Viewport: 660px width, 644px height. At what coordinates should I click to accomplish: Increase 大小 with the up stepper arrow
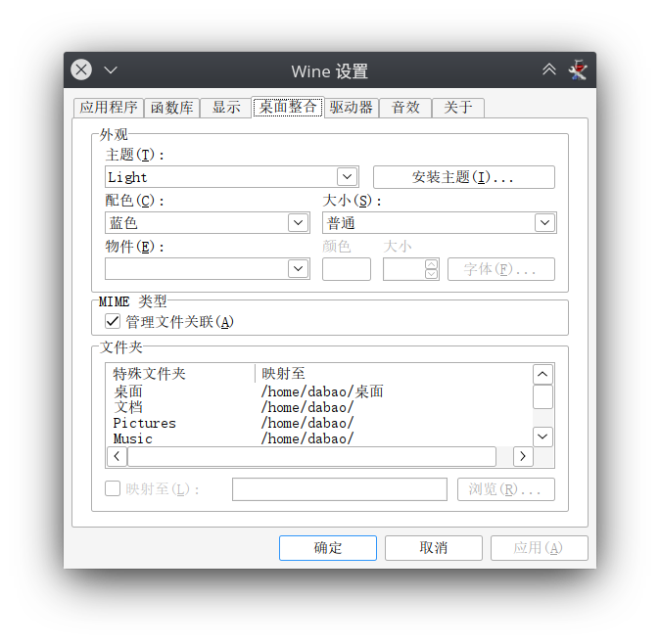[431, 264]
